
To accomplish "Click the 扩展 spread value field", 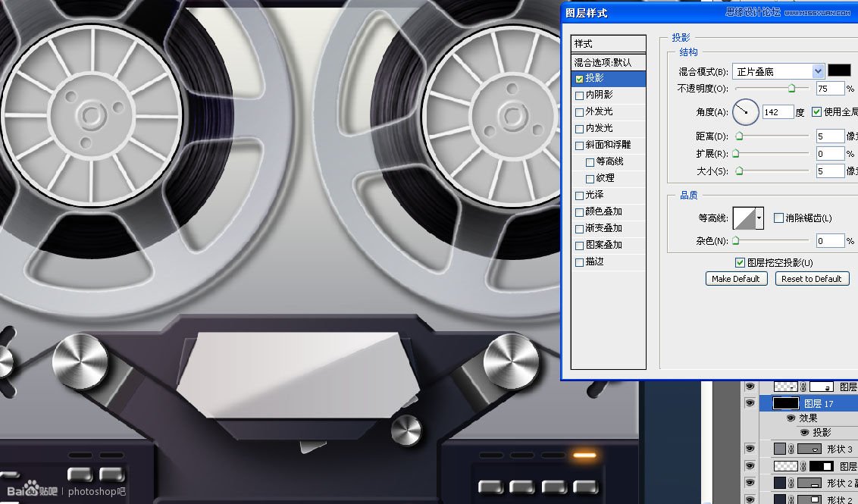I will 830,154.
